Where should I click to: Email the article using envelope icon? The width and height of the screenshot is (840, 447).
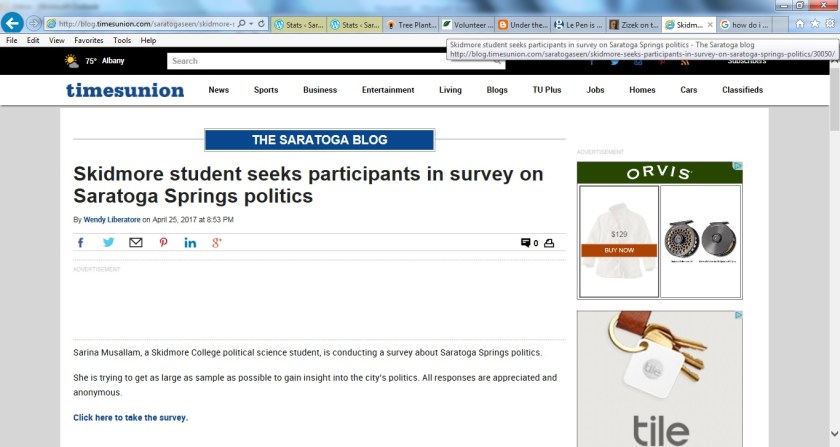136,243
